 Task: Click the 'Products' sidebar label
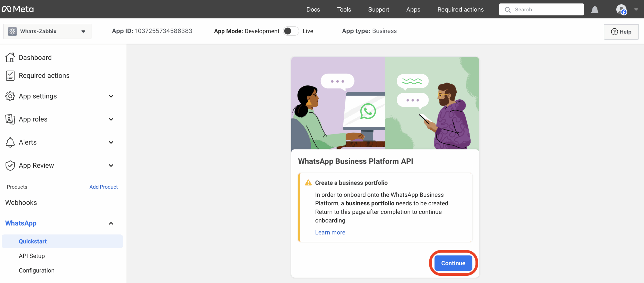coord(17,187)
